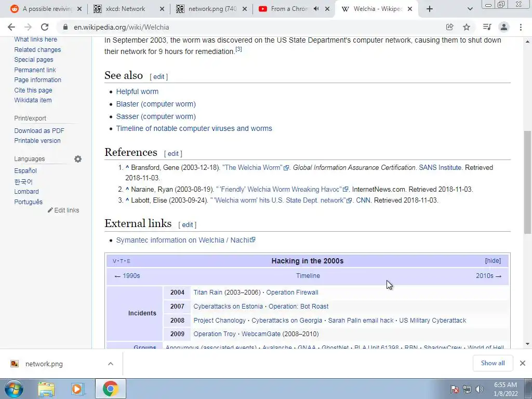Open the Timeline navbox link
532x399 pixels.
pos(308,276)
